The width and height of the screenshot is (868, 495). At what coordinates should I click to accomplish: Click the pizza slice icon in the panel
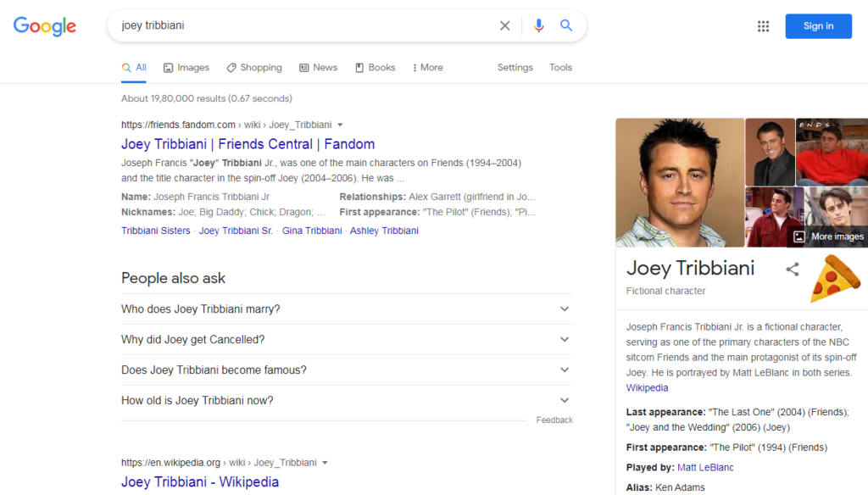(x=836, y=279)
